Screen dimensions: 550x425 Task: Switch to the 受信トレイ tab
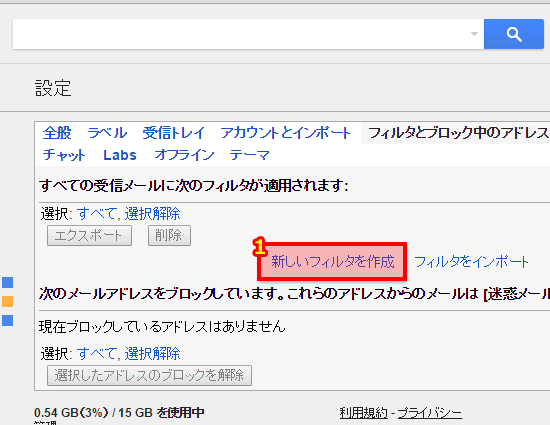174,133
